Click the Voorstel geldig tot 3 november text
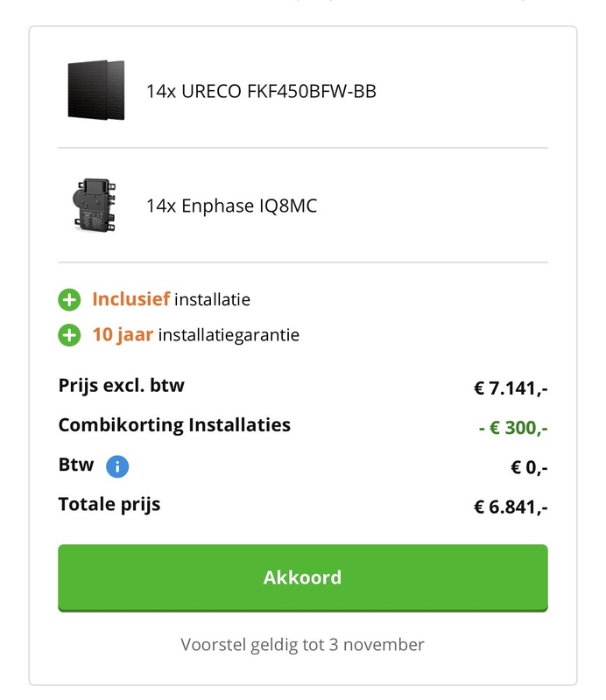This screenshot has width=606, height=700. (x=302, y=645)
